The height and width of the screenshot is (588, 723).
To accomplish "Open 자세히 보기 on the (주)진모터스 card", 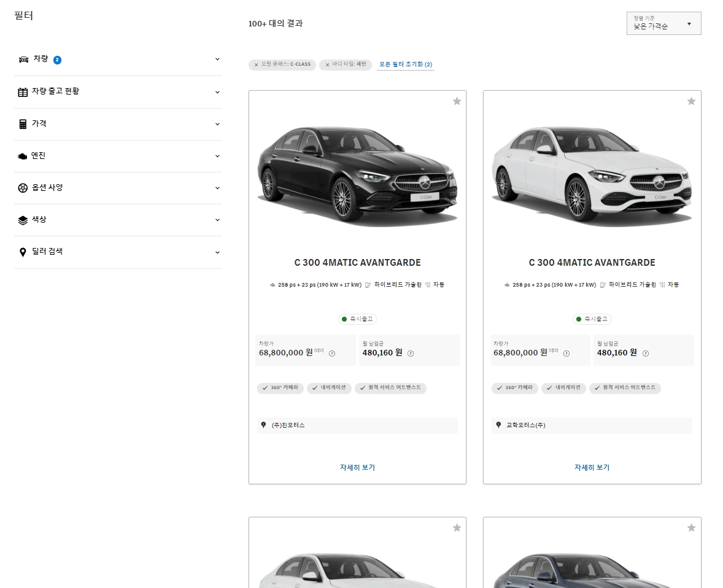I will 357,467.
